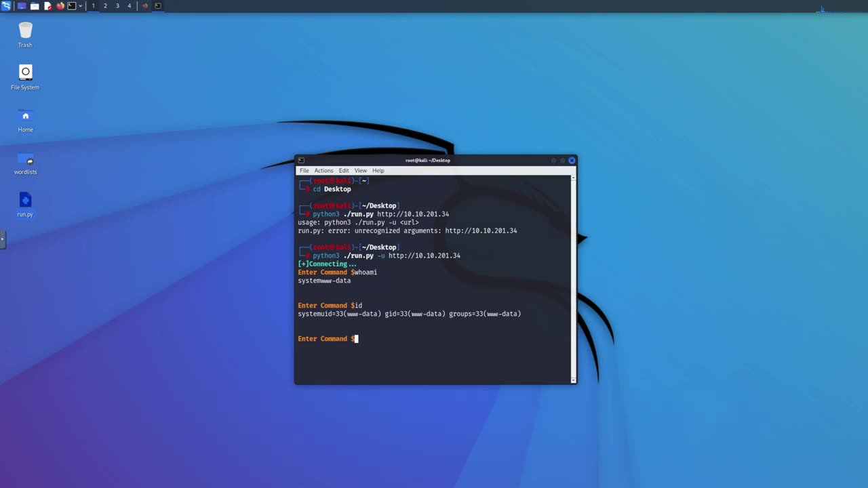This screenshot has width=868, height=488.
Task: Click the show desktop panel icon
Action: pos(22,6)
